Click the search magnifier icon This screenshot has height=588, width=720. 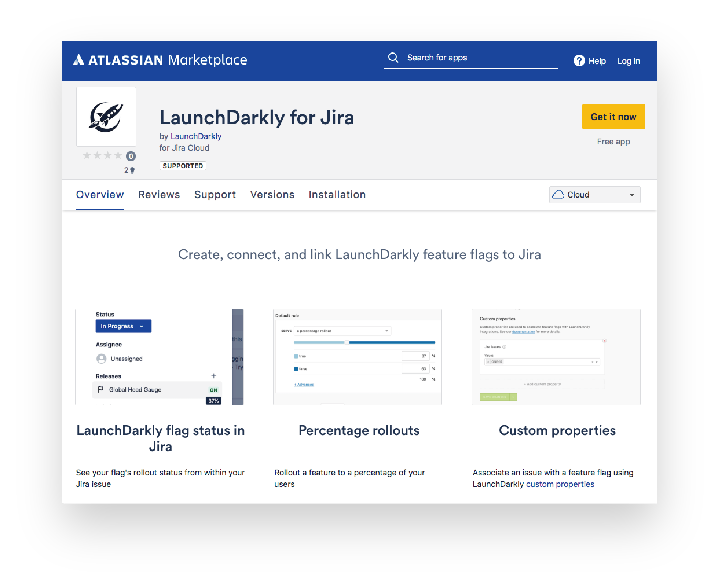(393, 57)
